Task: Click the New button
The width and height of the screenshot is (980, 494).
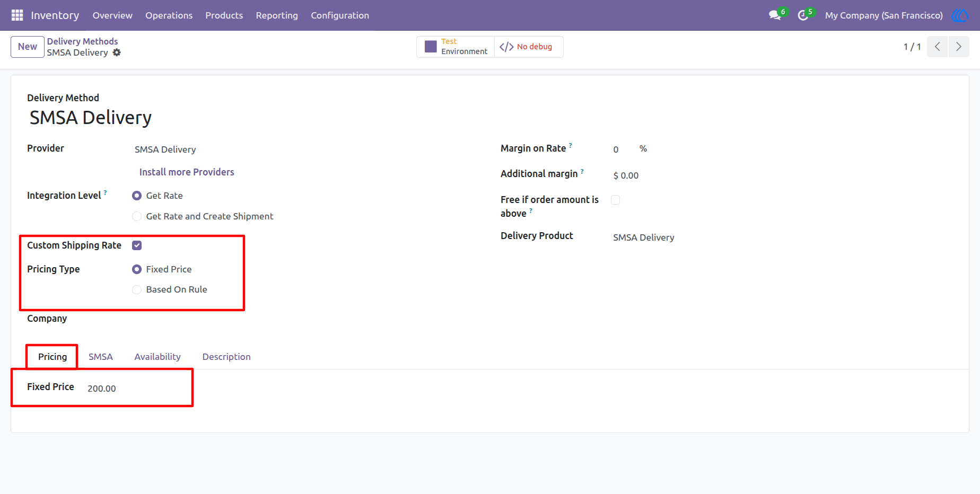Action: tap(28, 47)
